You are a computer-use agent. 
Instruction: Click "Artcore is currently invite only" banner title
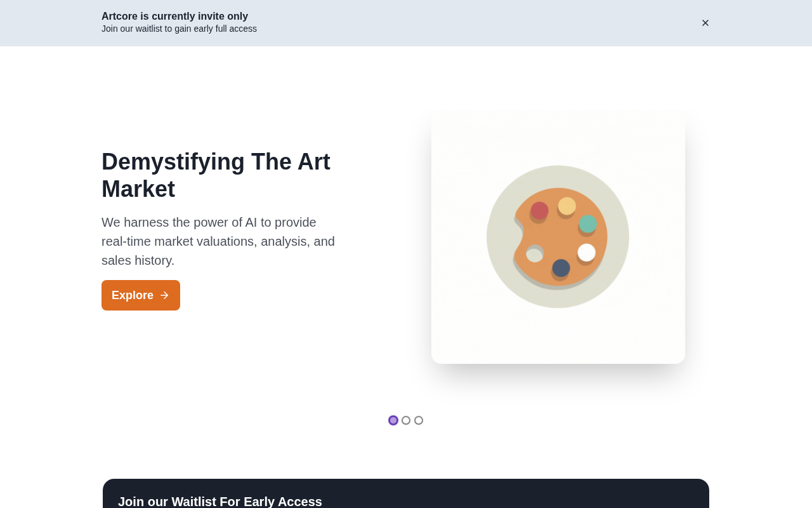pos(174,17)
